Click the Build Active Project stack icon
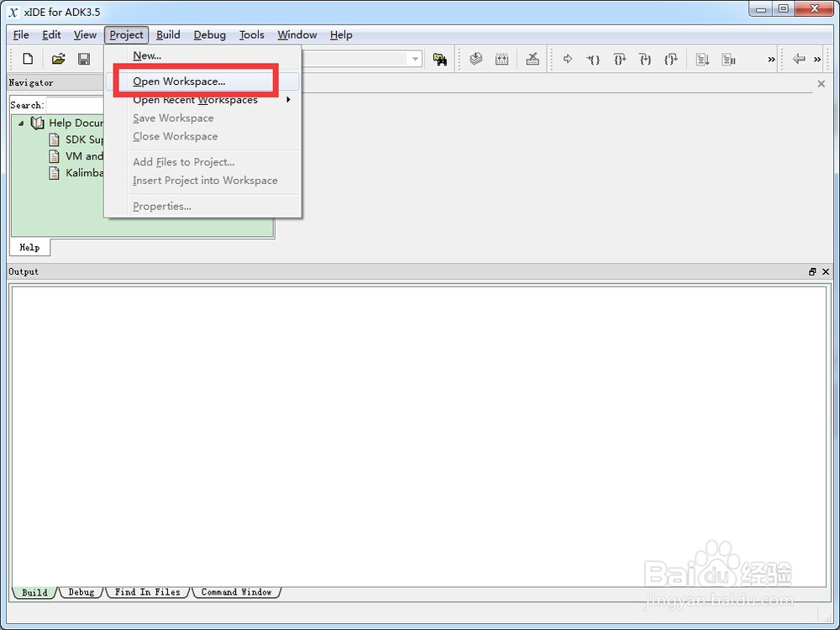 (475, 59)
